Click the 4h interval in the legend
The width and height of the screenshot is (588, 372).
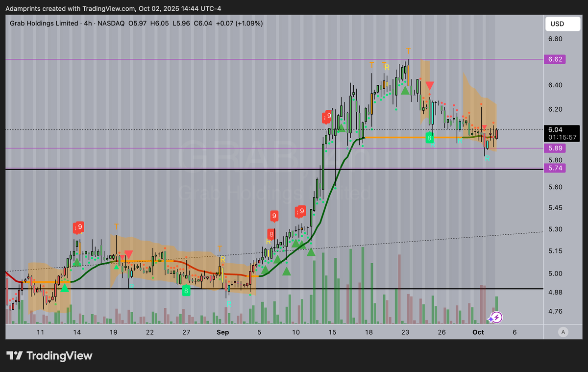88,23
